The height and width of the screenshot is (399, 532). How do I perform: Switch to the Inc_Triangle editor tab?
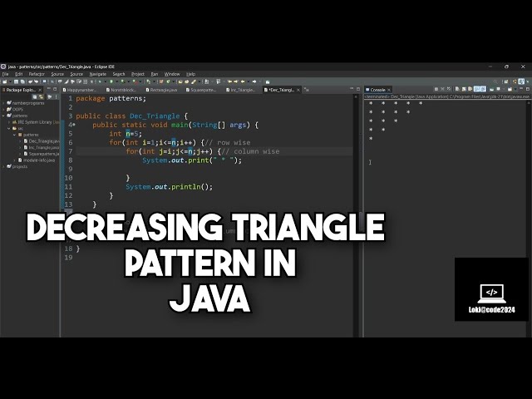click(x=243, y=90)
